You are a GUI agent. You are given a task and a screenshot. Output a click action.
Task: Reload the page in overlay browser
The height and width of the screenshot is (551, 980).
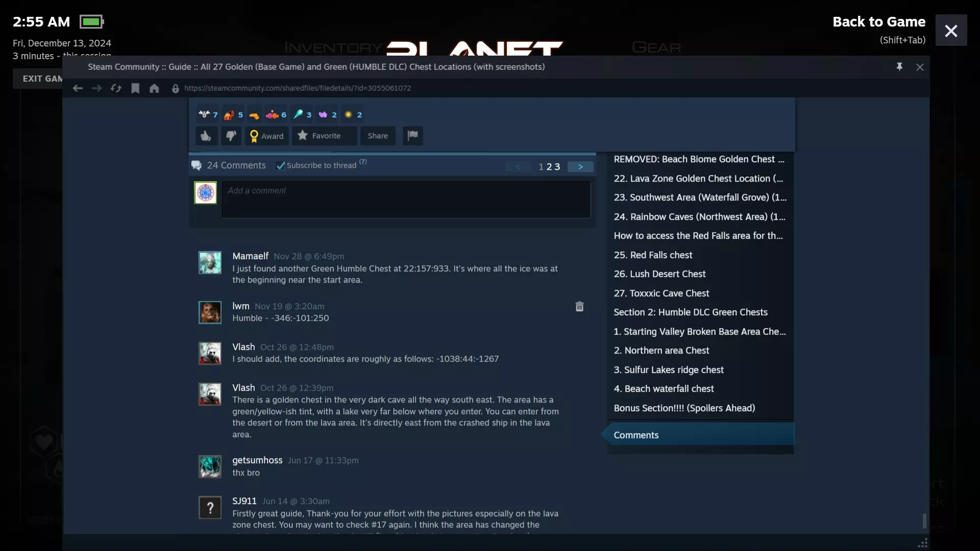[116, 88]
